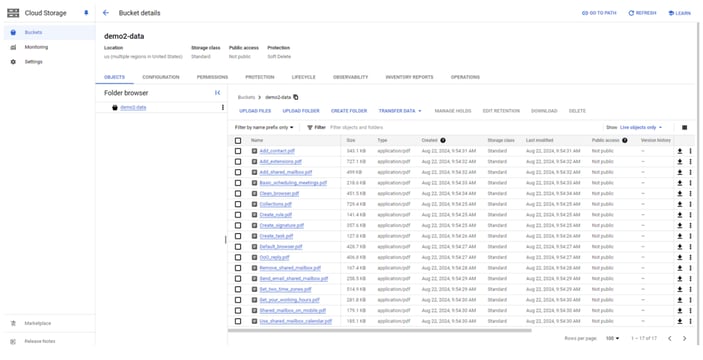Switch to the Lifecycle tab
703x360 pixels.
point(304,77)
